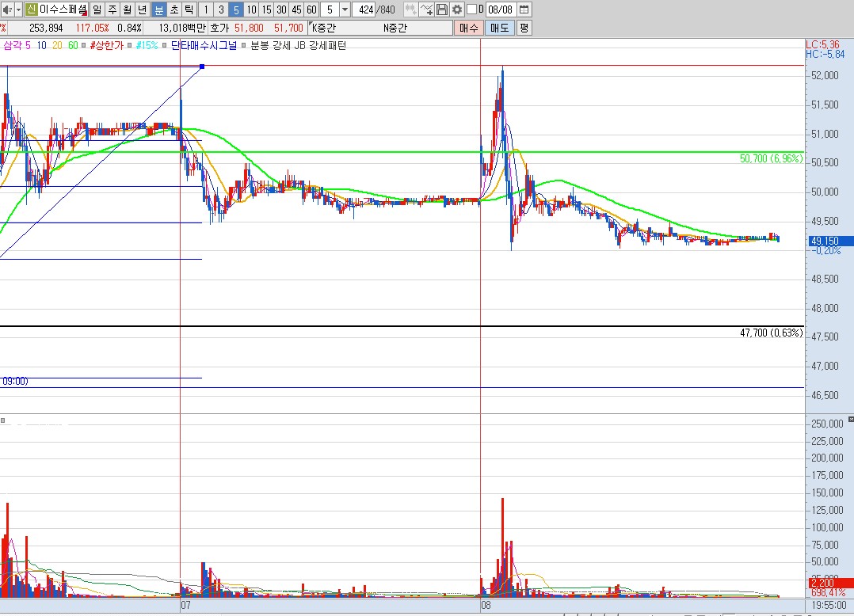Click the #상한가 indicator label
Screen dimensions: 854x616
(x=107, y=45)
